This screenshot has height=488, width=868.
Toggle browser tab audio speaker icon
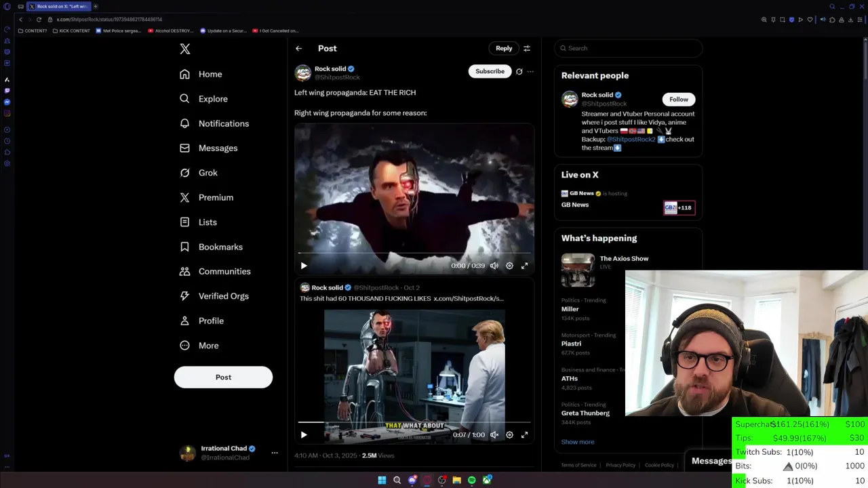coord(823,20)
